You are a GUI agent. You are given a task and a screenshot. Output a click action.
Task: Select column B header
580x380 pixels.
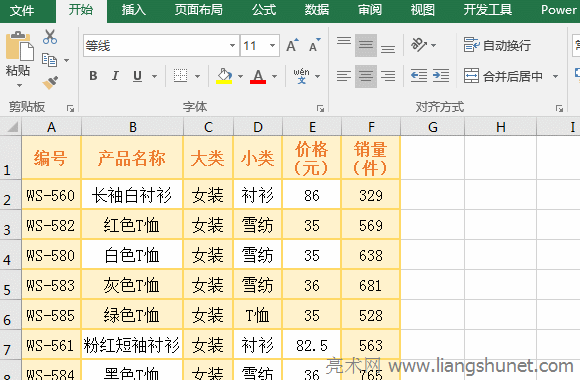[x=132, y=127]
